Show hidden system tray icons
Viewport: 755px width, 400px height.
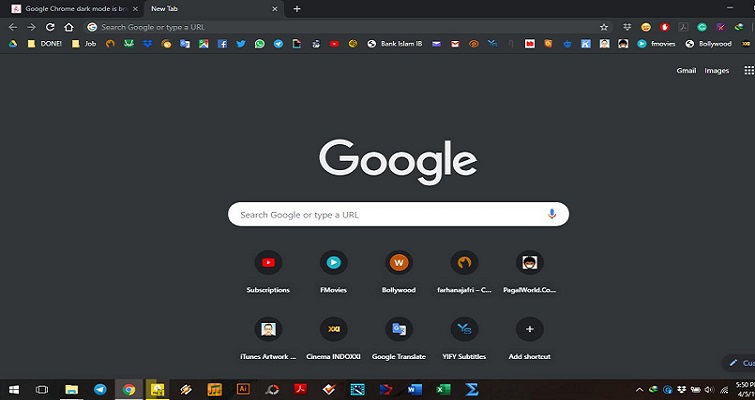click(639, 389)
